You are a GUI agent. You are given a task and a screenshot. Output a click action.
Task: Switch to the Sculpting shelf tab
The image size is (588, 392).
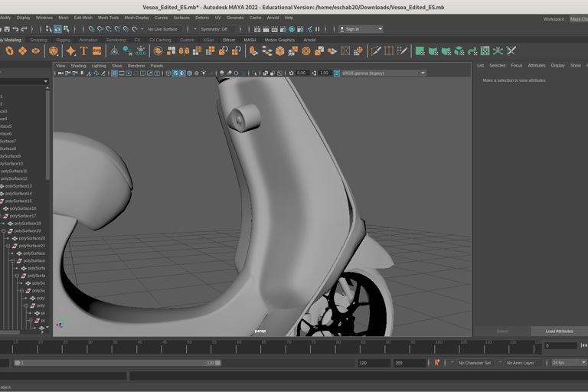click(x=38, y=40)
